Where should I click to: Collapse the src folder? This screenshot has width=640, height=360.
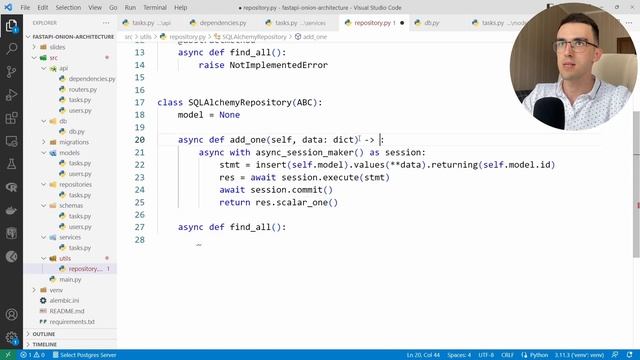point(53,58)
